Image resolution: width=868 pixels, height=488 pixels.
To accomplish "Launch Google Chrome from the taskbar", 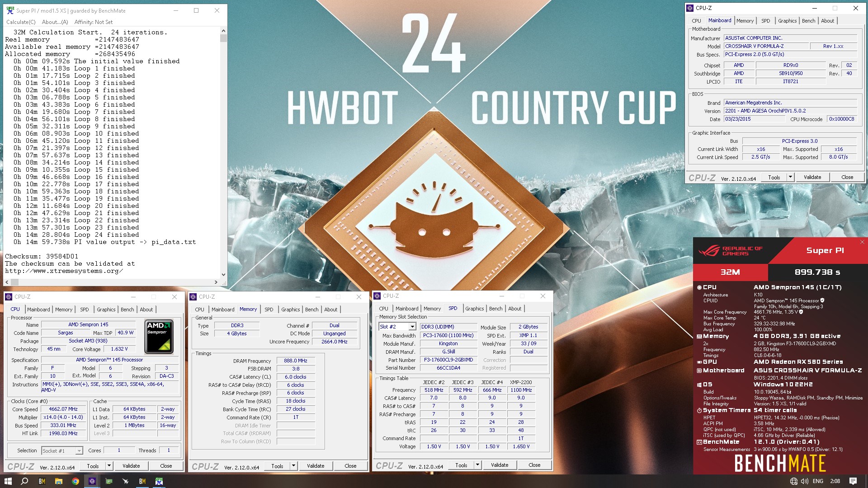I will tap(75, 481).
